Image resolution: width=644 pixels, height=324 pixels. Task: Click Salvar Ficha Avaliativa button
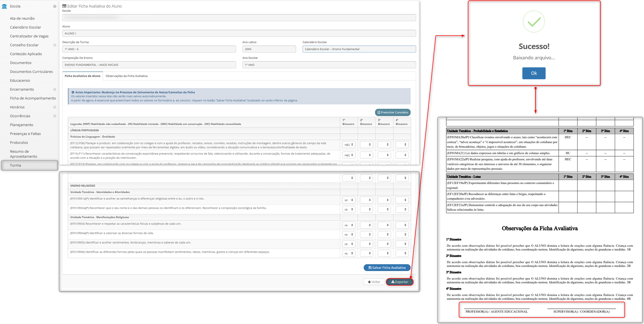387,267
